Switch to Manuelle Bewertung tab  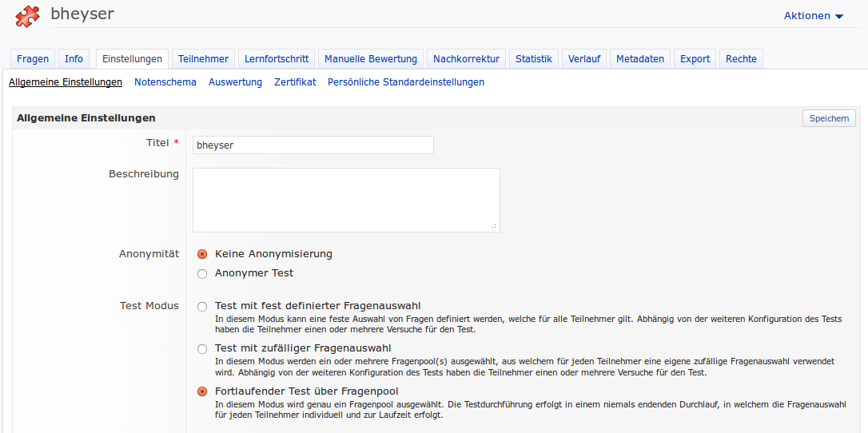(x=371, y=59)
